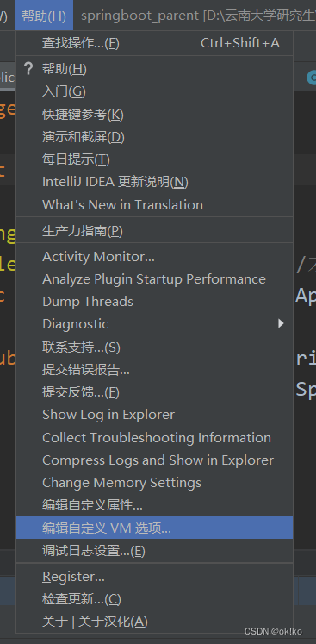Select 查找操作 menu entry
This screenshot has height=644, width=316.
(x=154, y=43)
